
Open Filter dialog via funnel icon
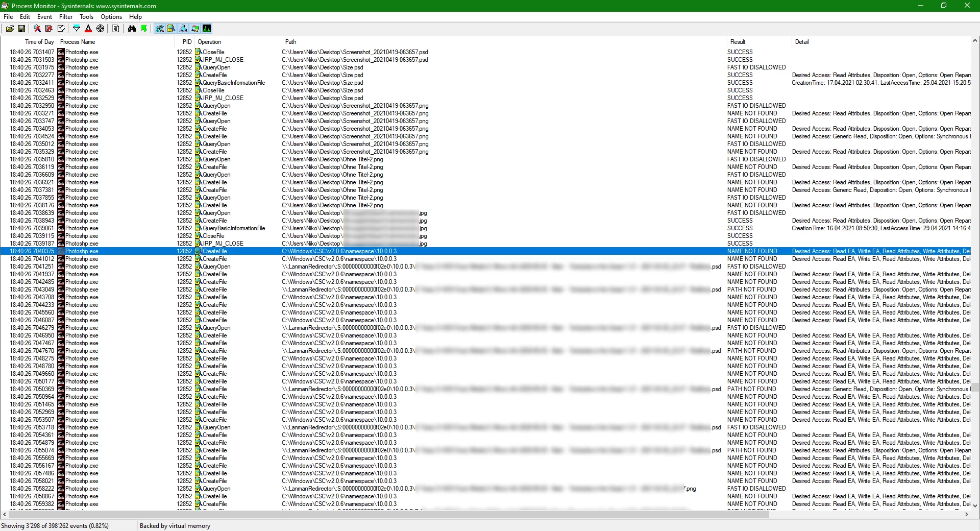77,29
